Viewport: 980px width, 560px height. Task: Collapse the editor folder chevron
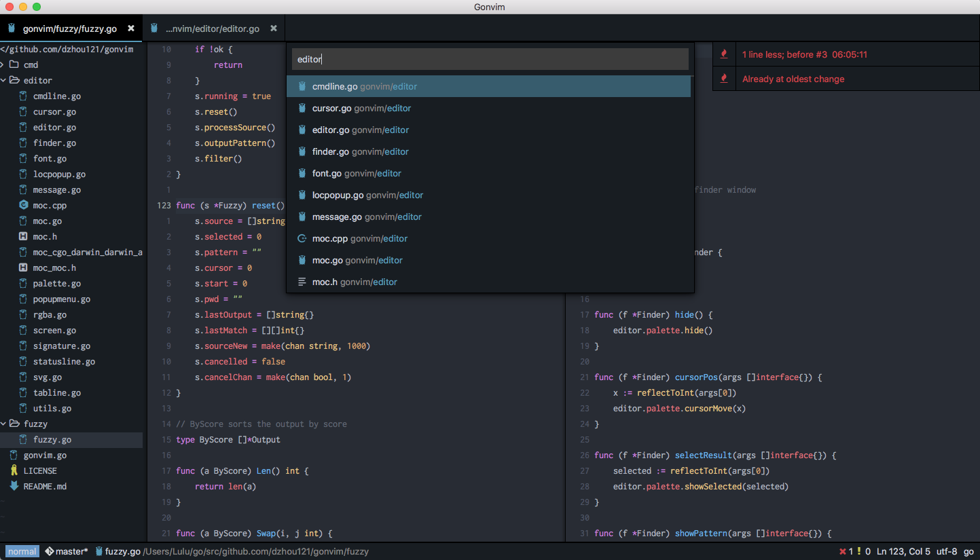pyautogui.click(x=3, y=81)
